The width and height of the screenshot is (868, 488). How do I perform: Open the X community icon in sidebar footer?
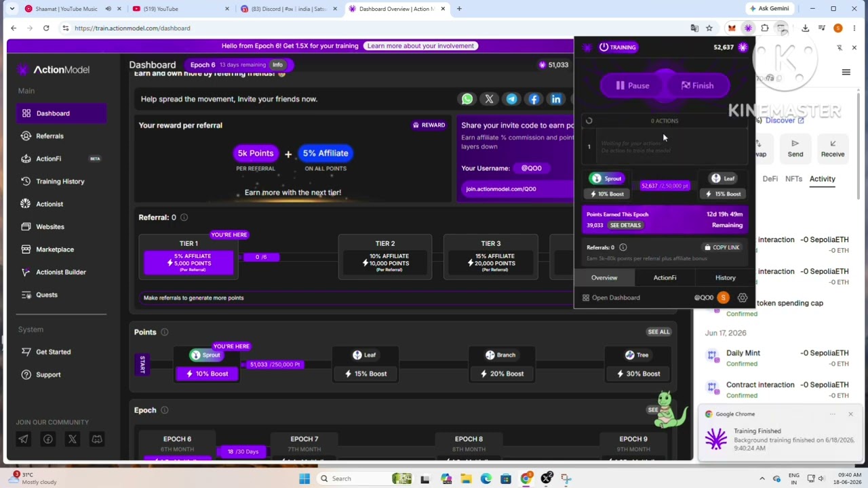tap(73, 439)
